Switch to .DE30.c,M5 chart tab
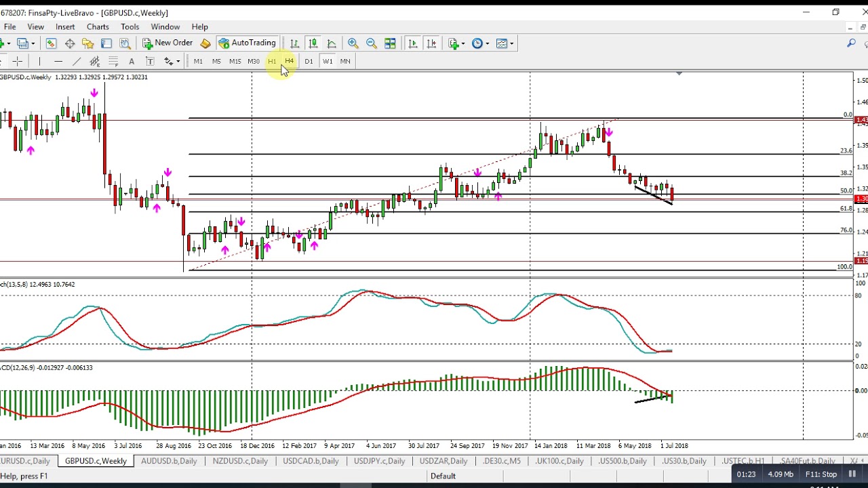Viewport: 868px width, 488px height. [x=502, y=461]
